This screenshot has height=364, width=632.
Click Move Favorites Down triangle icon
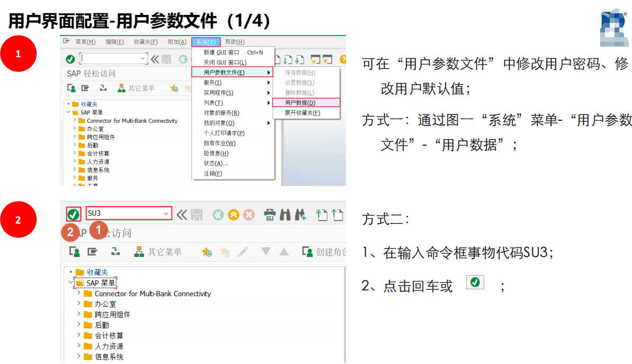point(265,251)
